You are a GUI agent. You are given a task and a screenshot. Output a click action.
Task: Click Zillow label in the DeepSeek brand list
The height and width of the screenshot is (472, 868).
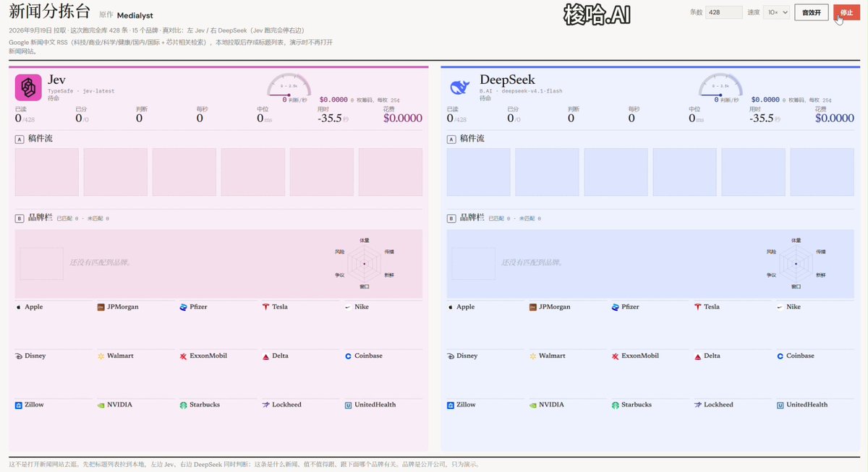coord(466,406)
